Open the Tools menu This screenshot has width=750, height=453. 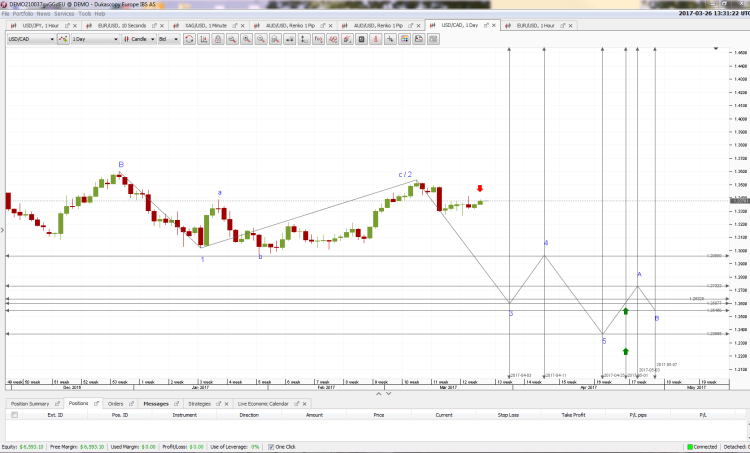click(x=85, y=14)
